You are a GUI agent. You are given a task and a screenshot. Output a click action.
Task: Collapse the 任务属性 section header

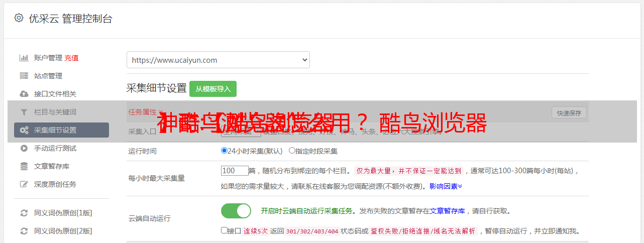tap(146, 112)
